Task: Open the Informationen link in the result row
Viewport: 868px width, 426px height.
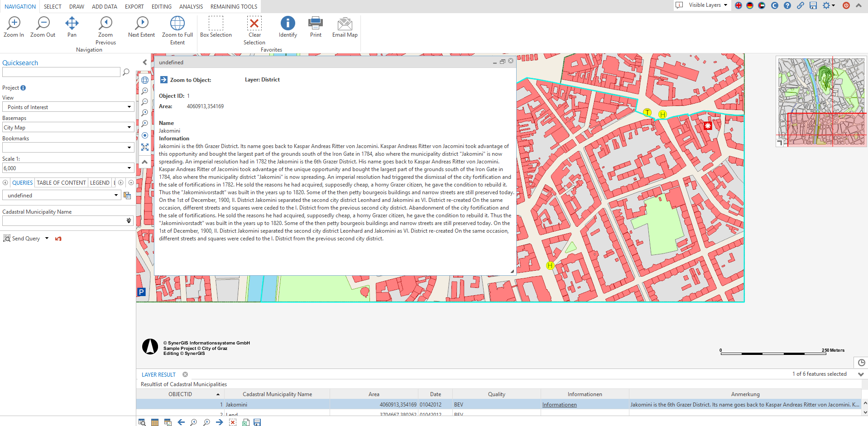Action: point(559,405)
